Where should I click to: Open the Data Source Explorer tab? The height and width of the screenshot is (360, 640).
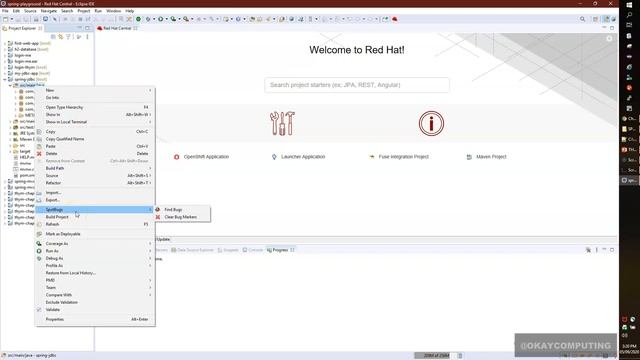(192, 250)
